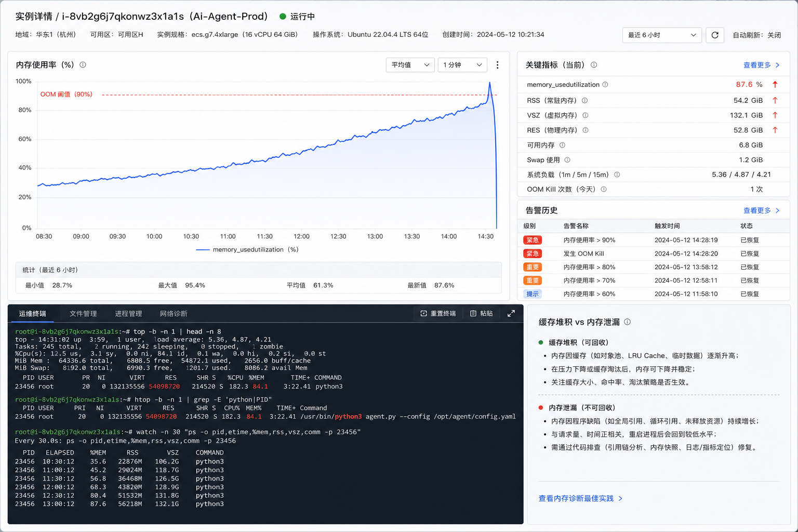Click the 触发时间 column header
This screenshot has width=798, height=532.
click(667, 226)
